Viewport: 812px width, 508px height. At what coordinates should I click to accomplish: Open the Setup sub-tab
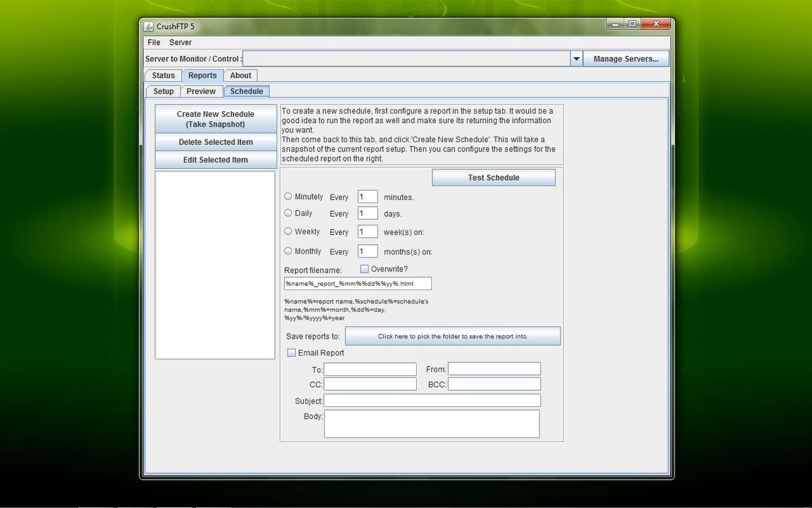pyautogui.click(x=163, y=91)
